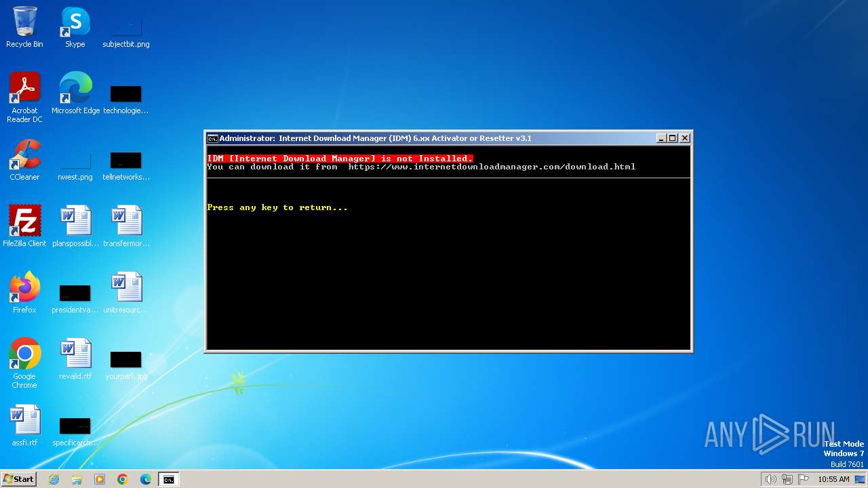Screen dimensions: 868x488
Task: Close the IDM Activator window
Action: 685,138
